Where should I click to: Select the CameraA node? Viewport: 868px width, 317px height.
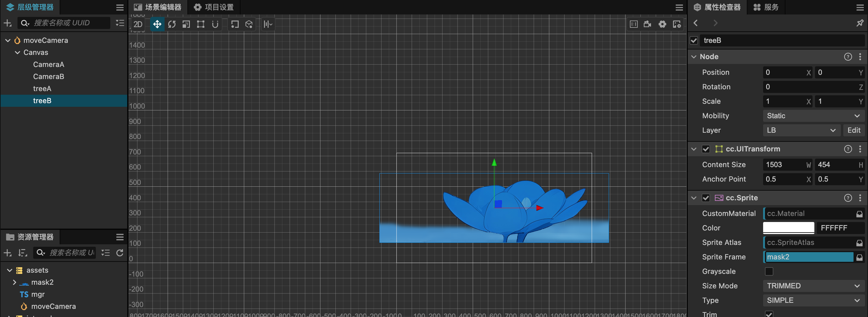[x=49, y=65]
